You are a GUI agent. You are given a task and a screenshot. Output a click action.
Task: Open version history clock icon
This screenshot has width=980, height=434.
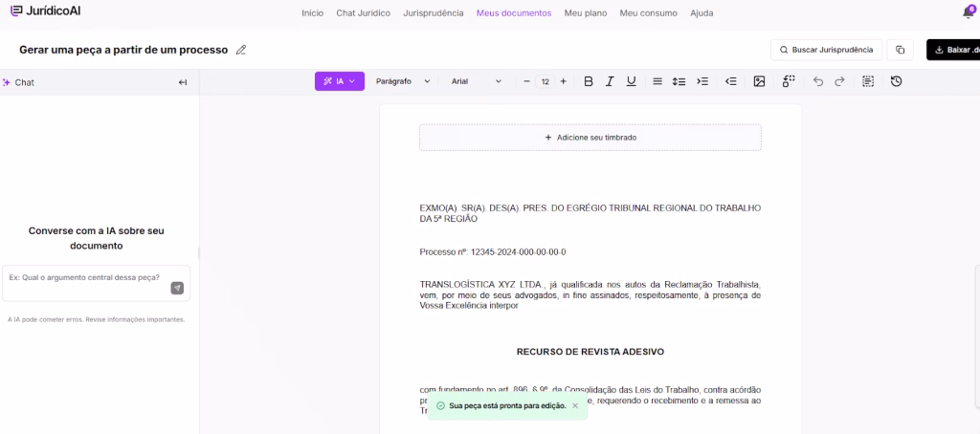point(896,81)
